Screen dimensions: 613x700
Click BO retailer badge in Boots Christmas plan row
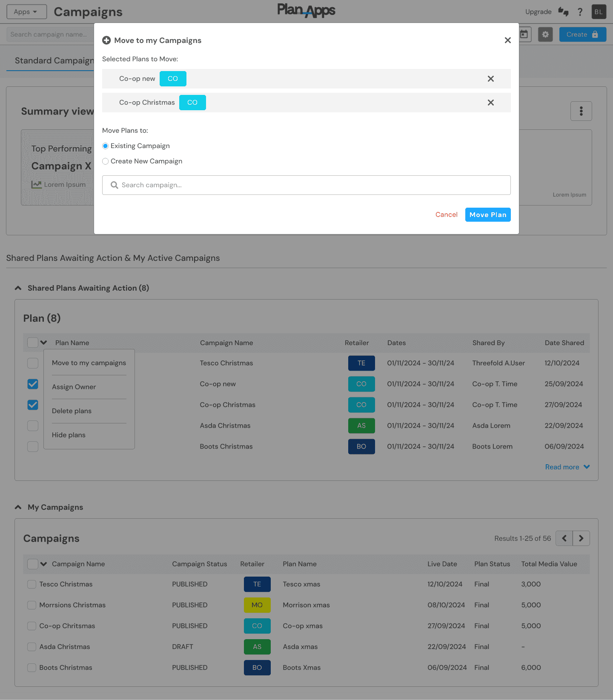pyautogui.click(x=361, y=446)
